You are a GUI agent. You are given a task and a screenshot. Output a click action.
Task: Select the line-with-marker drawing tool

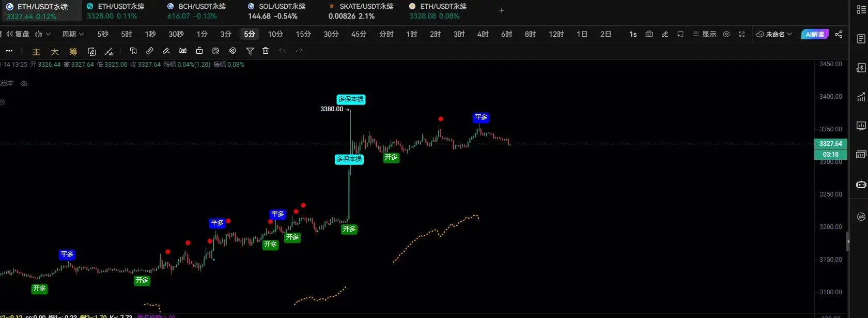(109, 51)
